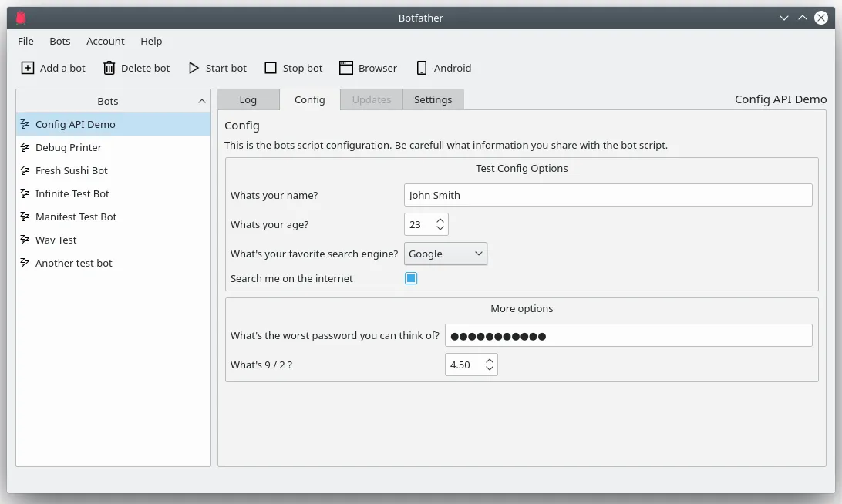The height and width of the screenshot is (504, 842).
Task: Select the Fresh Sushi Bot from the list
Action: point(72,170)
